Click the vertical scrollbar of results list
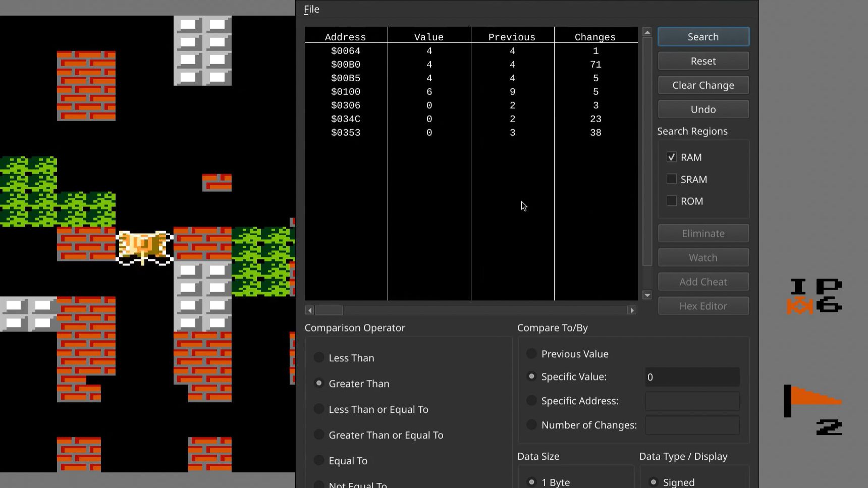The height and width of the screenshot is (488, 868). (x=647, y=152)
